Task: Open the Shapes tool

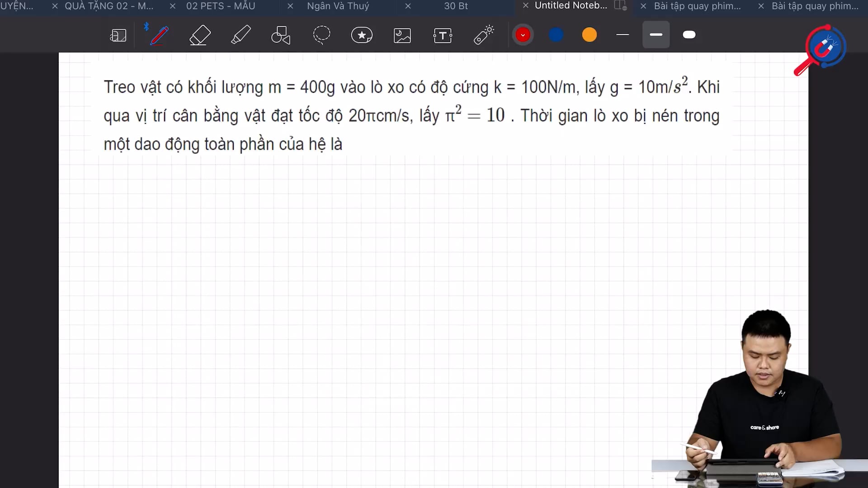Action: (x=281, y=35)
